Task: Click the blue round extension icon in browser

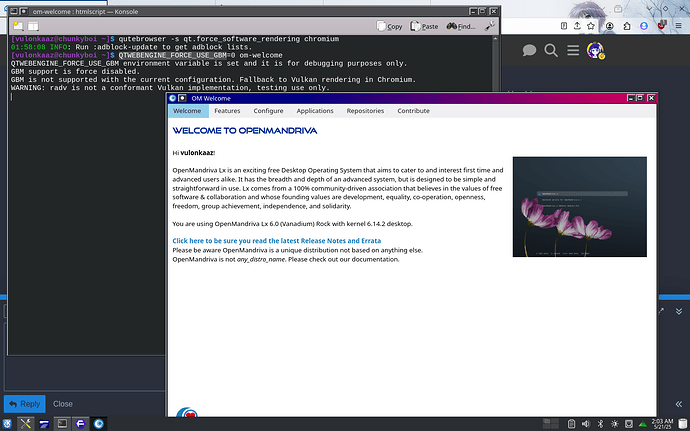Action: tap(644, 26)
